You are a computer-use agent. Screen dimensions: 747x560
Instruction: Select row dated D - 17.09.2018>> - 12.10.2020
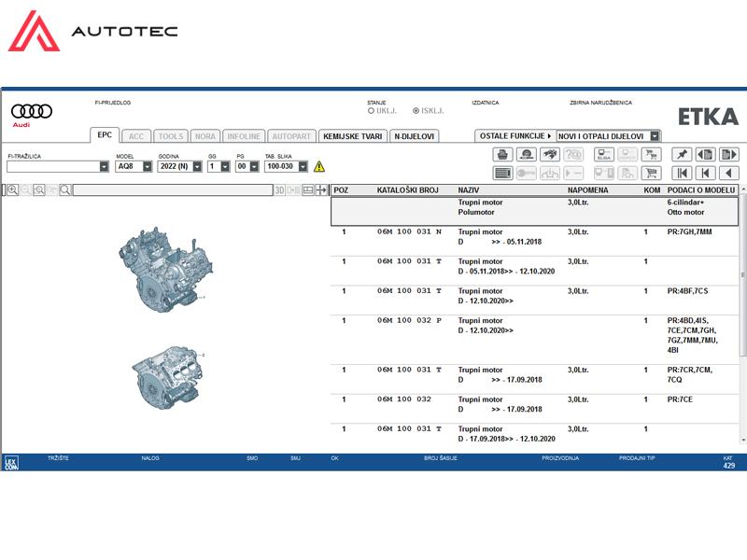click(534, 434)
